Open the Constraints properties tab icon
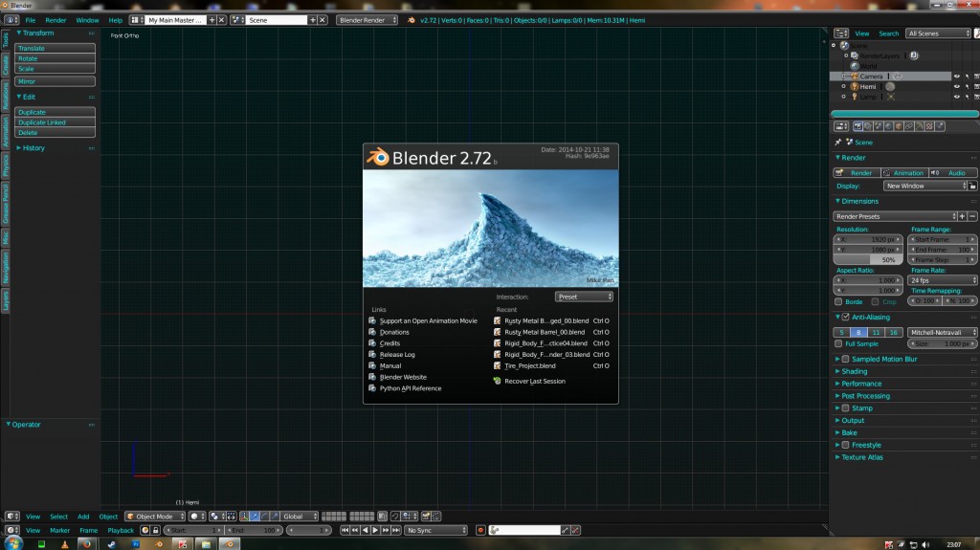Screen dimensions: 980x550 [909, 126]
